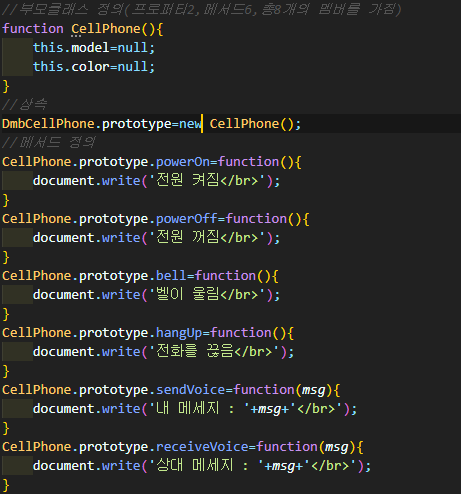Click the 'bell' method name
461x494 pixels.
point(171,276)
